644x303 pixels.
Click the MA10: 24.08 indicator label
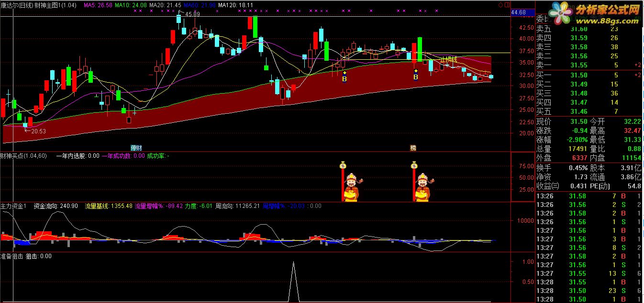131,4
